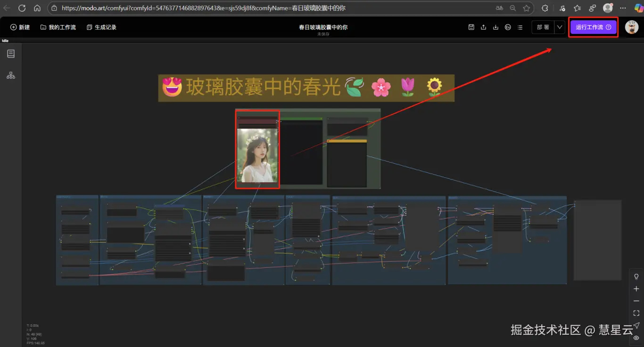This screenshot has width=644, height=347.
Task: Open the browser three-dots settings menu
Action: coord(624,8)
